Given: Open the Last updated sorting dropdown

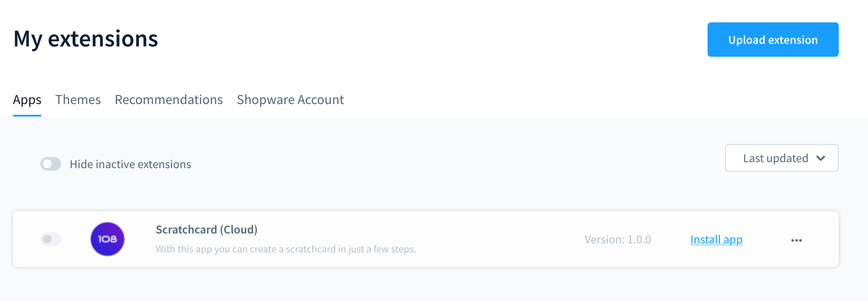Looking at the screenshot, I should (782, 158).
